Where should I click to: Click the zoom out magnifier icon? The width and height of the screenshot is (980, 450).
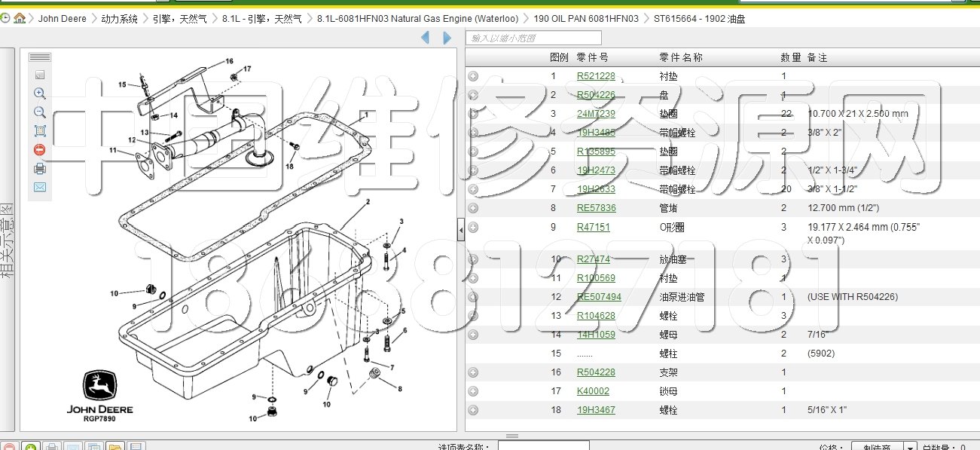coord(40,112)
